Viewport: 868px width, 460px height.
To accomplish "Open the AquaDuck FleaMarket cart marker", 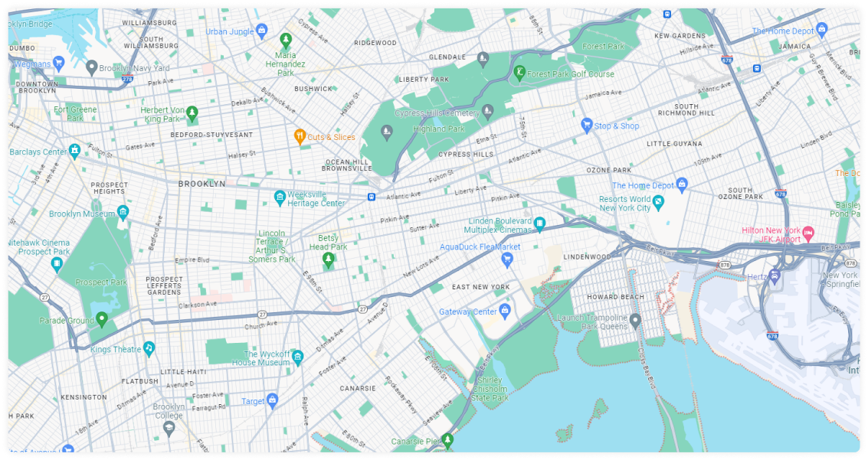I will coord(506,259).
